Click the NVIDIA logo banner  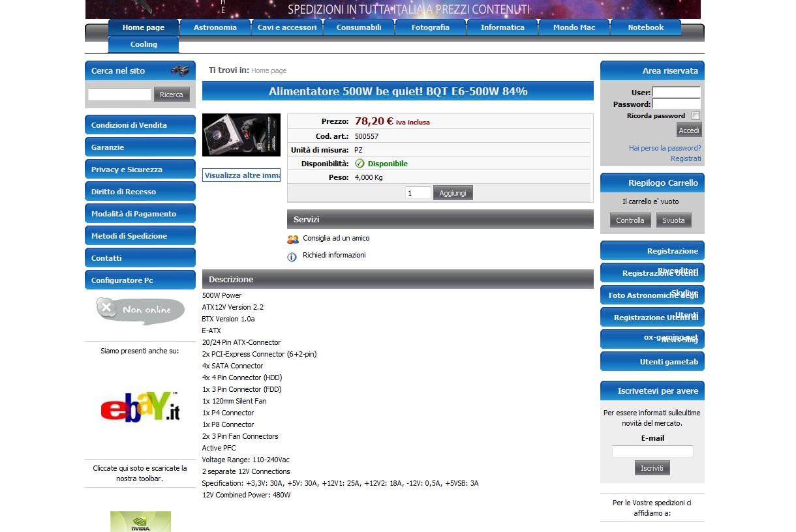pos(140,522)
